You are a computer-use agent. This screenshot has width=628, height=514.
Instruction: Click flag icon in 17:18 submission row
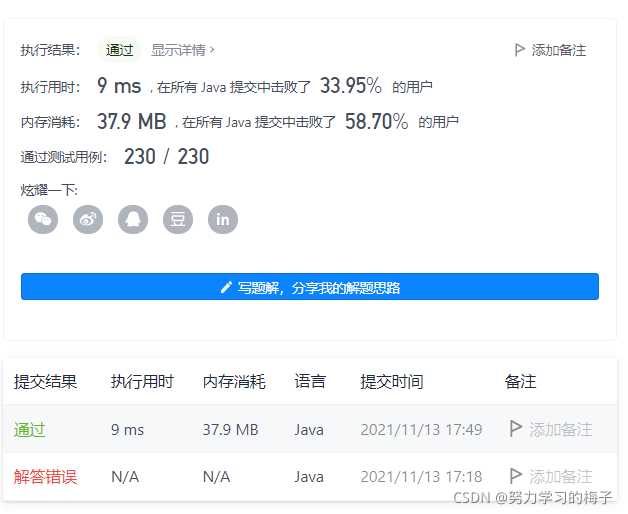(x=515, y=476)
